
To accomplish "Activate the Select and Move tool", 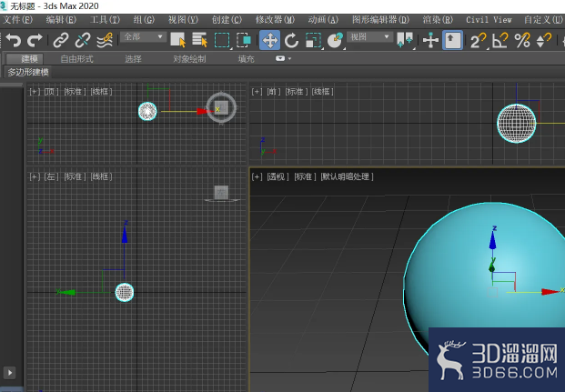I will click(x=269, y=40).
